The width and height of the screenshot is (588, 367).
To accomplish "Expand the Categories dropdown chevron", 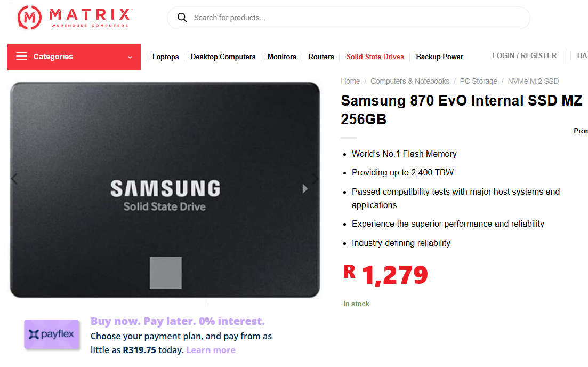I will (129, 57).
